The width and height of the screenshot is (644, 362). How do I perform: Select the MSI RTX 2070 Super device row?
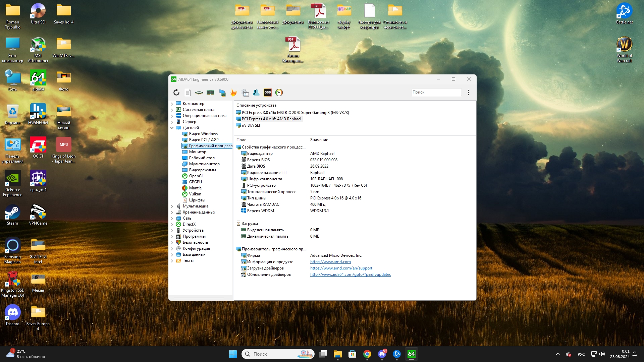point(295,113)
